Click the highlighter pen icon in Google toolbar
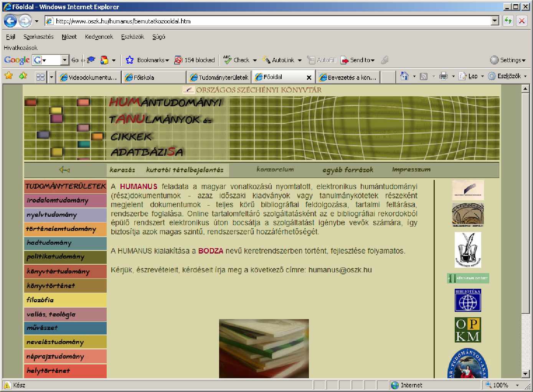 click(384, 60)
